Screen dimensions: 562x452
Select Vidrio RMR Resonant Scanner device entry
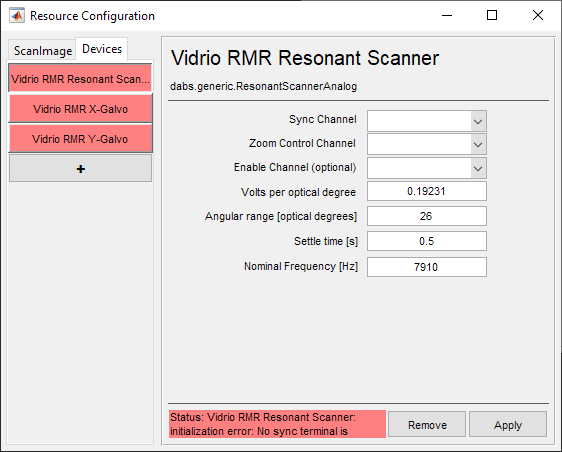click(80, 78)
